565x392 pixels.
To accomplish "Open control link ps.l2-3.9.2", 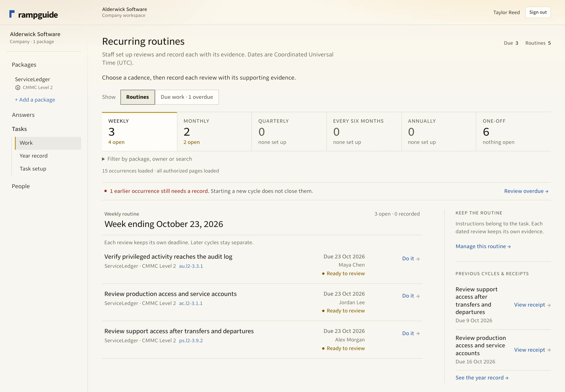I will coord(191,341).
